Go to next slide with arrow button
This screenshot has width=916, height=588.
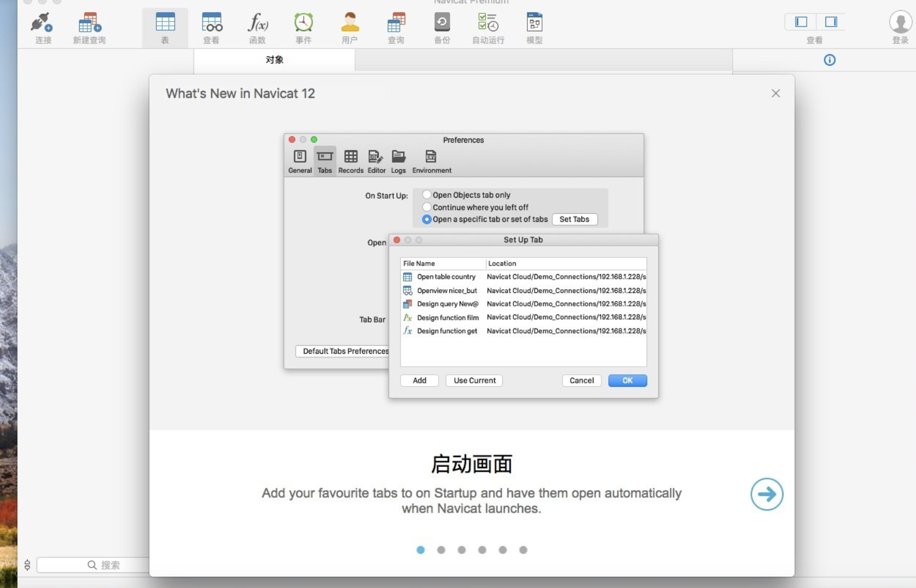coord(767,494)
